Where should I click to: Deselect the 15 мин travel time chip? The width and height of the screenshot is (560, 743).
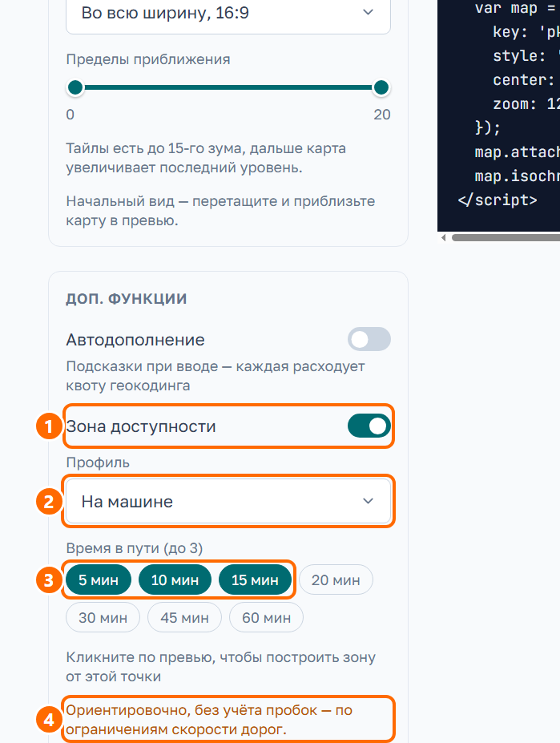[x=255, y=580]
